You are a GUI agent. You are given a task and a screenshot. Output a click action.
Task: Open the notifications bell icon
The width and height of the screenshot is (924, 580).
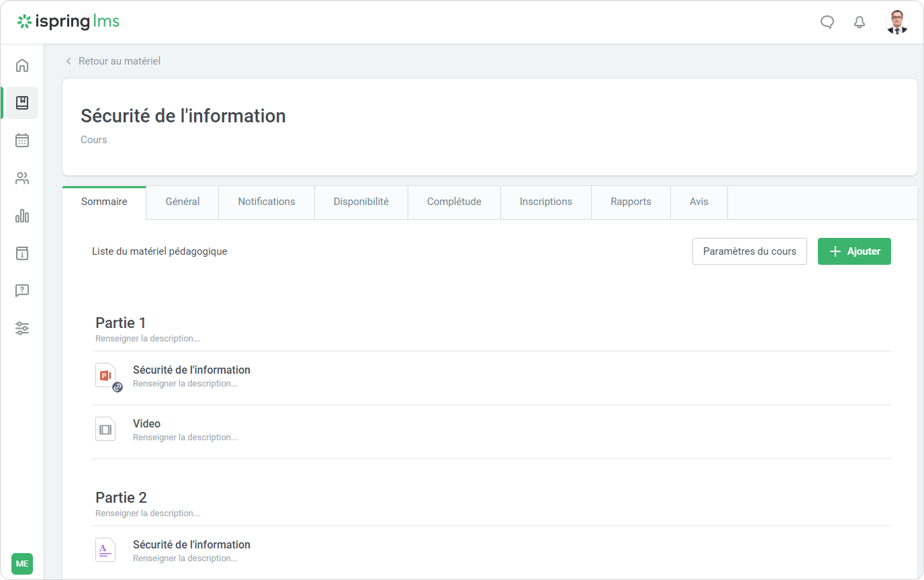[x=860, y=22]
